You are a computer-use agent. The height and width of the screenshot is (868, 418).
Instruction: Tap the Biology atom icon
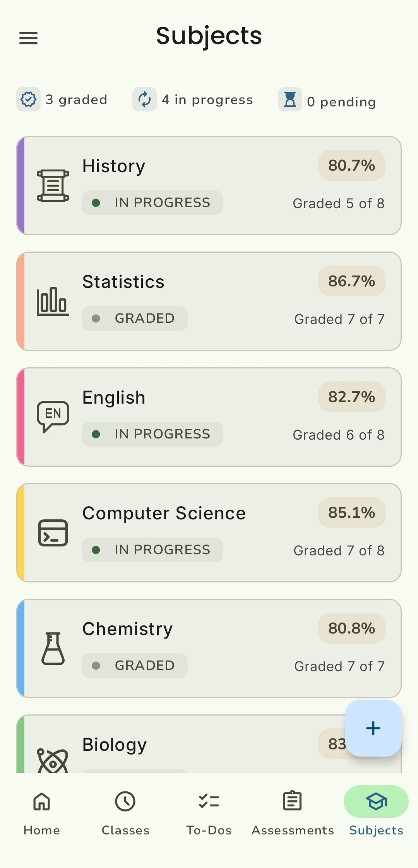[53, 761]
